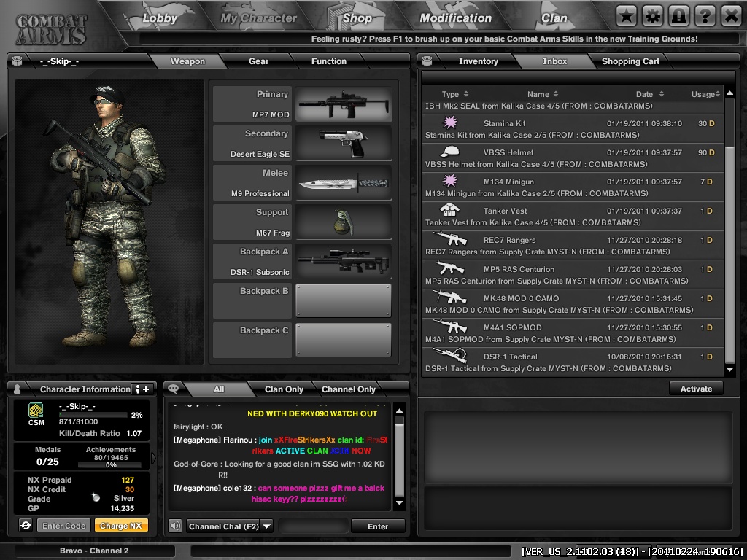The height and width of the screenshot is (560, 747).
Task: Select the Stamina Kit starburst icon
Action: [449, 122]
